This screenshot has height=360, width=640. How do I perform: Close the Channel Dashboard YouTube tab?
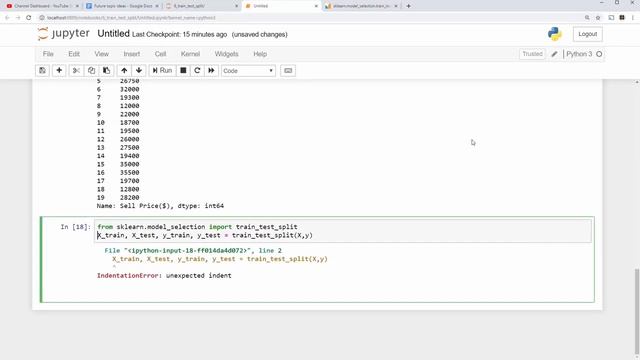point(77,6)
